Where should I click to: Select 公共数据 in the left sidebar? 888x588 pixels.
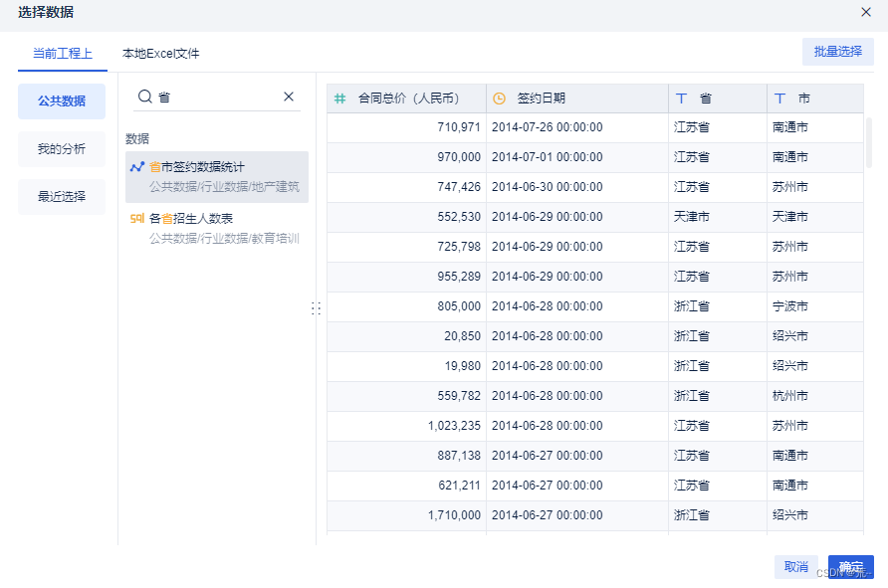tap(61, 101)
